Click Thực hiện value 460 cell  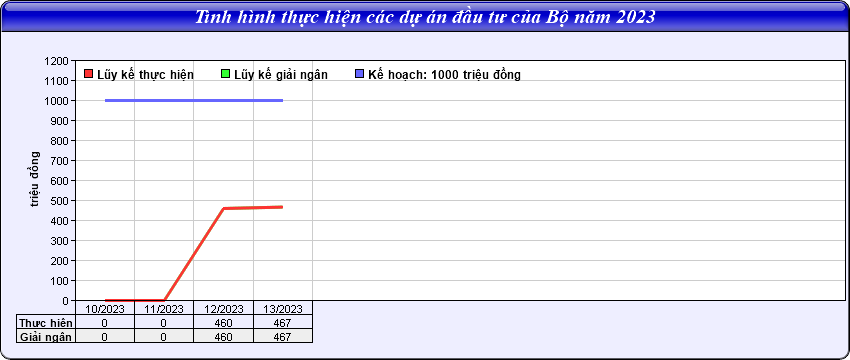tap(223, 323)
